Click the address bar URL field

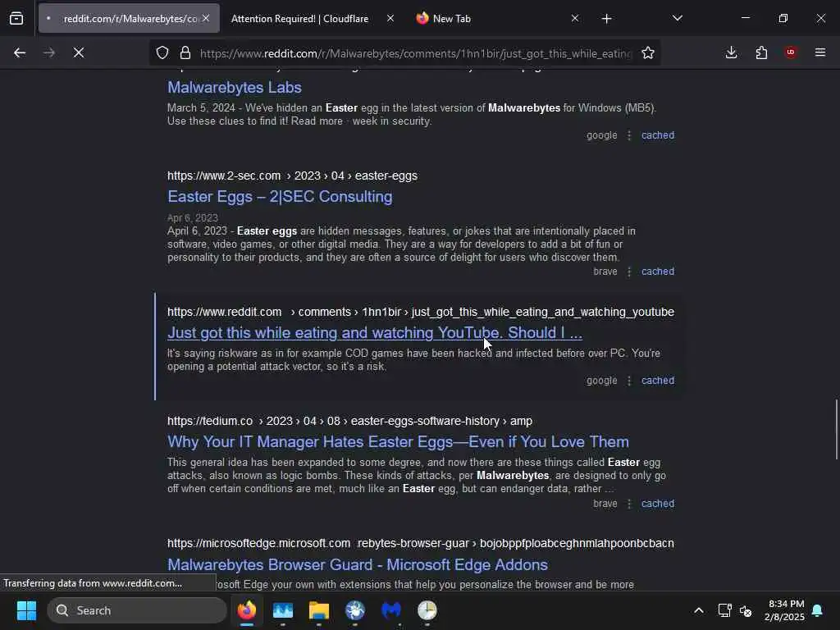click(x=416, y=53)
